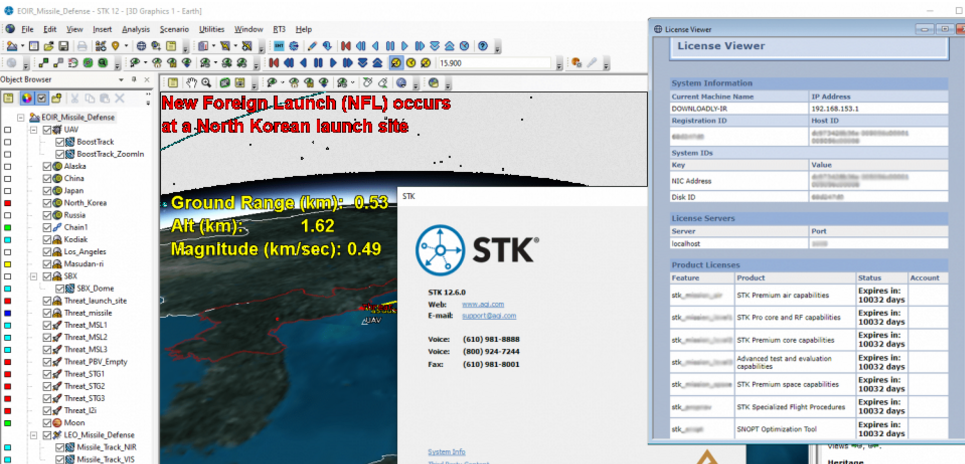Toggle the North_Korea checkbox
The height and width of the screenshot is (464, 965).
(47, 203)
